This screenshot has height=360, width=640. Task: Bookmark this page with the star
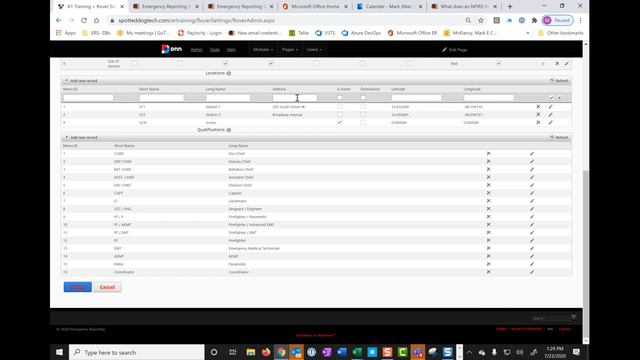click(481, 20)
